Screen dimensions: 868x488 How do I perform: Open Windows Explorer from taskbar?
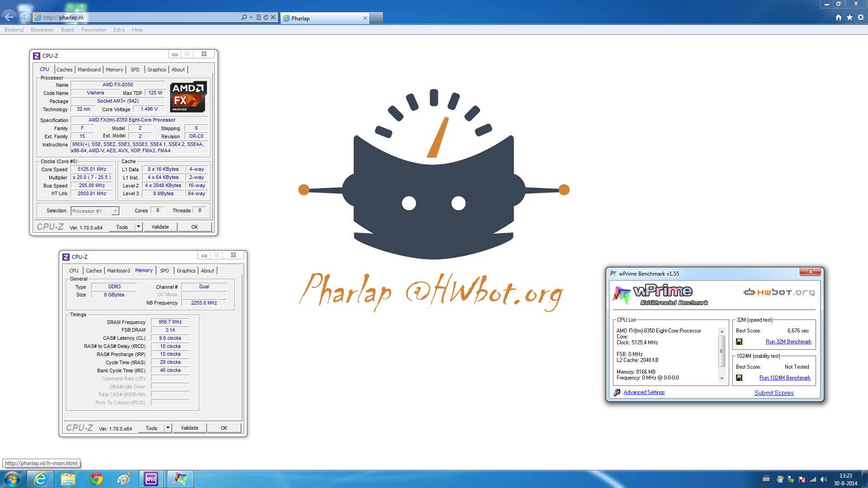coord(68,479)
